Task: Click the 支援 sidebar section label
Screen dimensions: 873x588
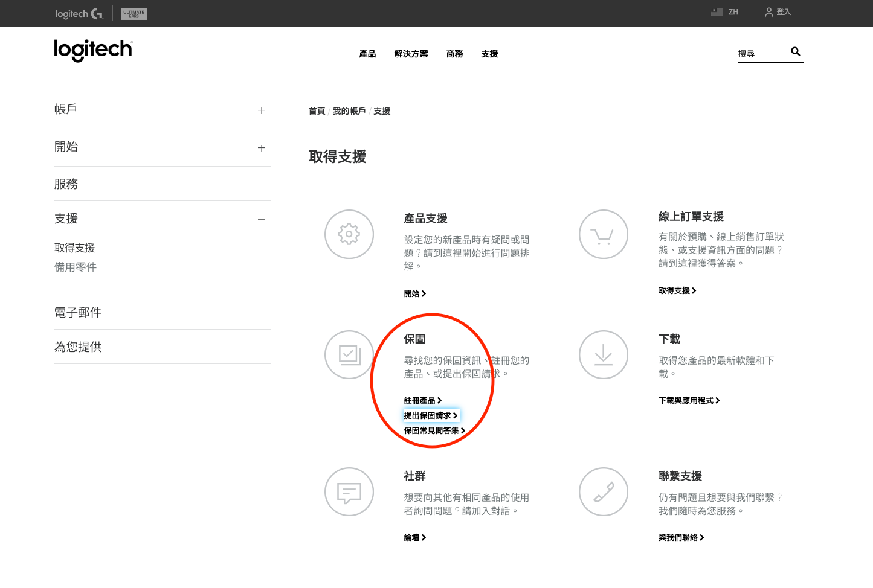Action: (x=66, y=219)
